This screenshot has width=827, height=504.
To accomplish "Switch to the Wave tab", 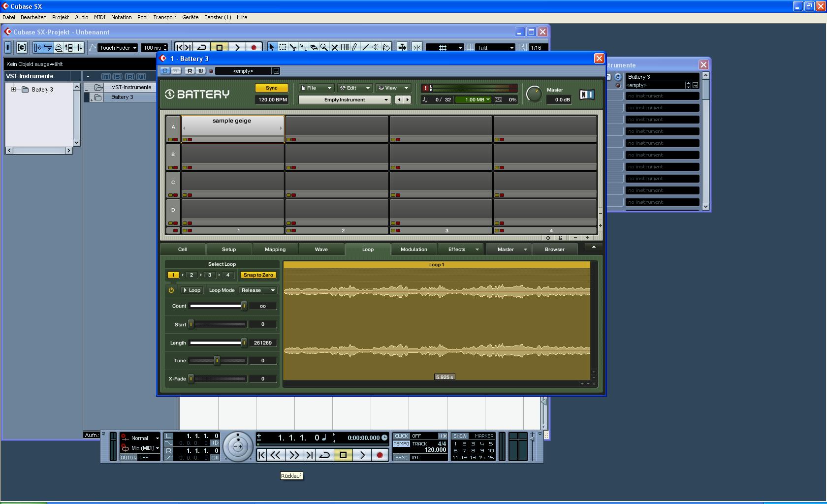I will click(x=321, y=250).
